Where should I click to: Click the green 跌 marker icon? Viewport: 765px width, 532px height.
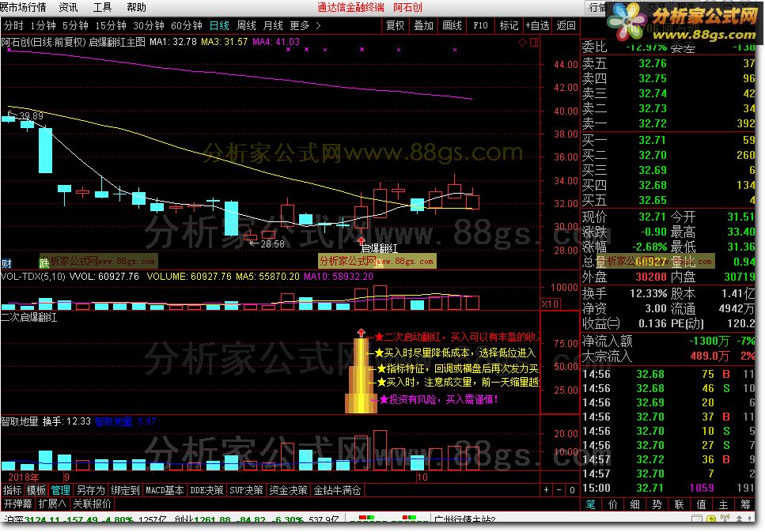[44, 263]
